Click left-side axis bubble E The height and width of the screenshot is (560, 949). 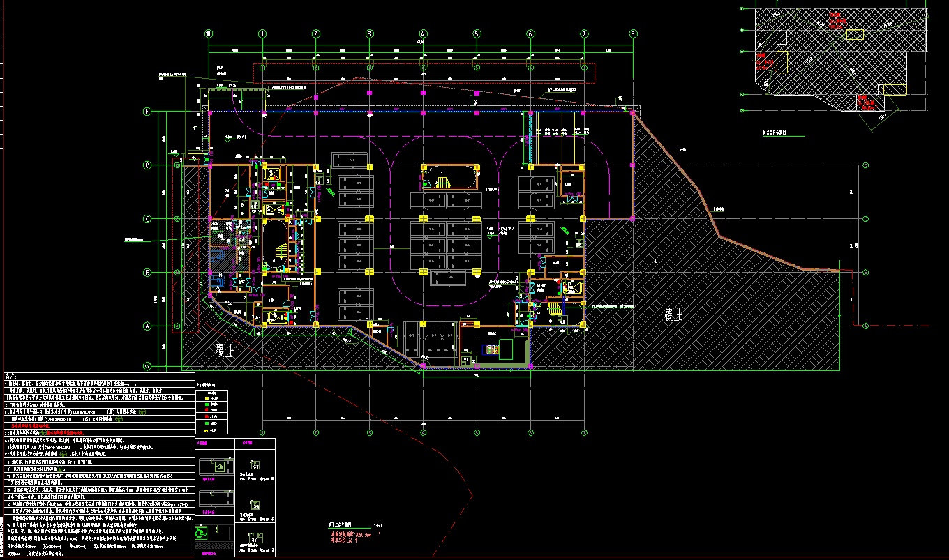pos(147,112)
